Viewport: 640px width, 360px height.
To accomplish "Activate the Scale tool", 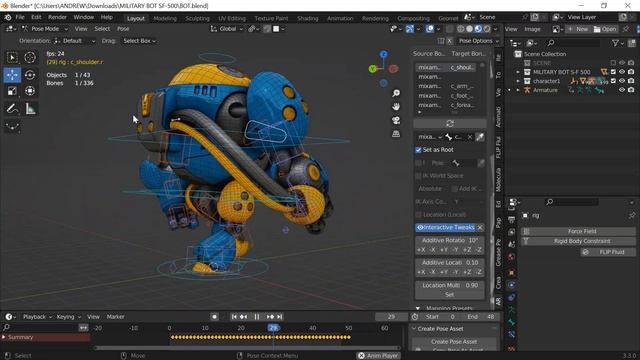I will [12, 91].
